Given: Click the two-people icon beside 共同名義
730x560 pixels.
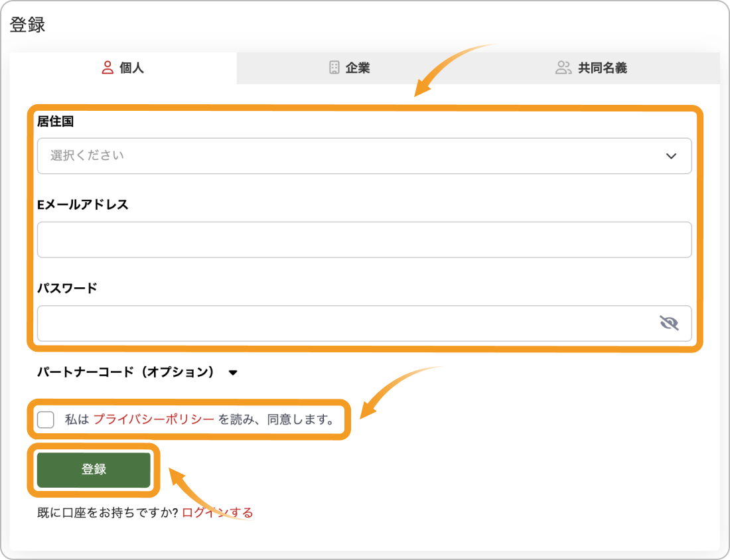Looking at the screenshot, I should point(563,68).
